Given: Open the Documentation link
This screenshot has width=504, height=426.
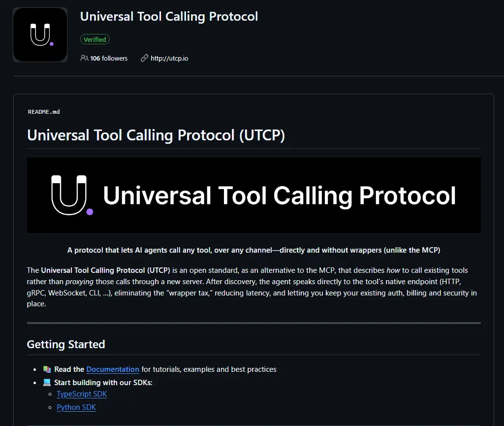Looking at the screenshot, I should pos(113,369).
